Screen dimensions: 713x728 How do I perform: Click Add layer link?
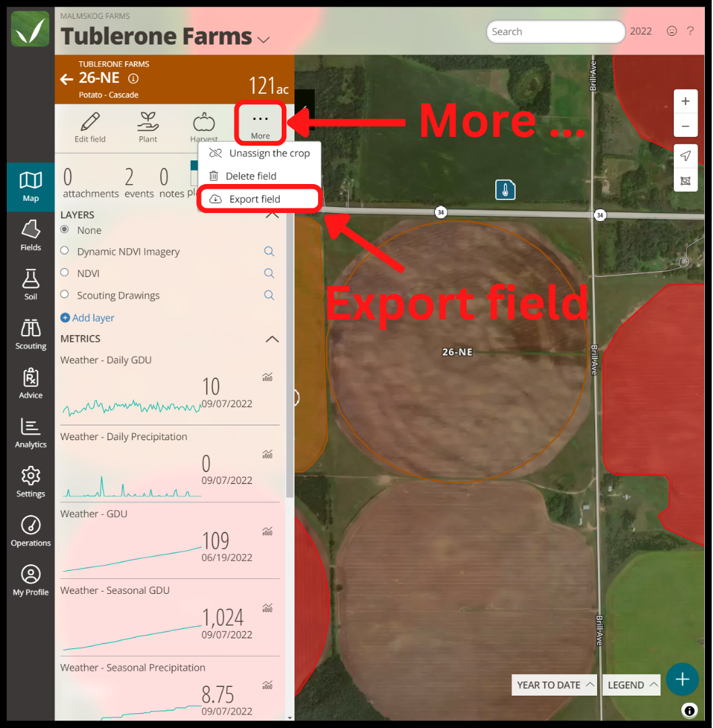pyautogui.click(x=87, y=318)
